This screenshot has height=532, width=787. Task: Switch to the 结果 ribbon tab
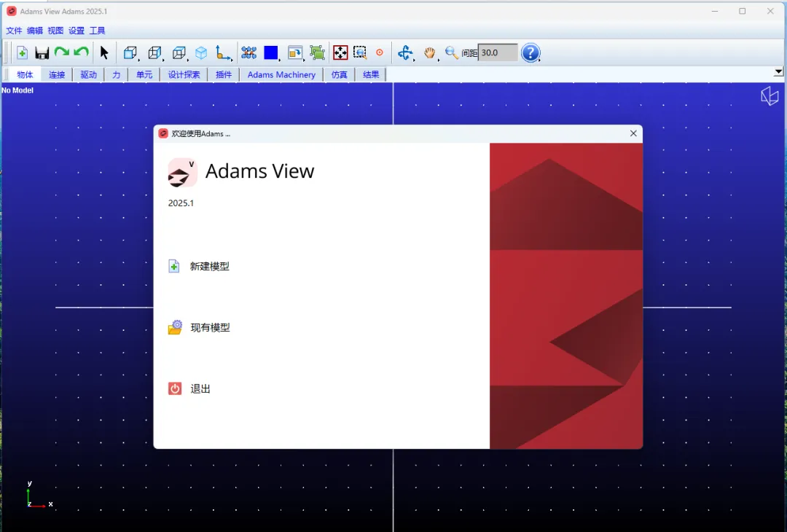click(371, 75)
